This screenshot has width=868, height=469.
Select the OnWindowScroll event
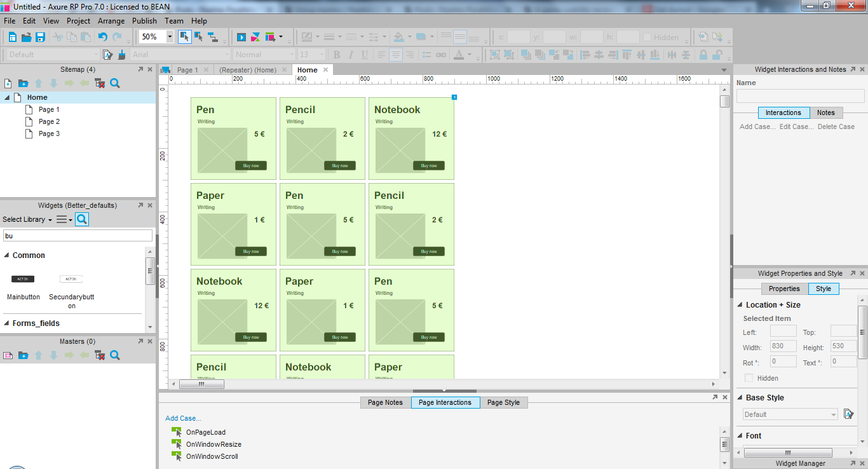[x=212, y=456]
